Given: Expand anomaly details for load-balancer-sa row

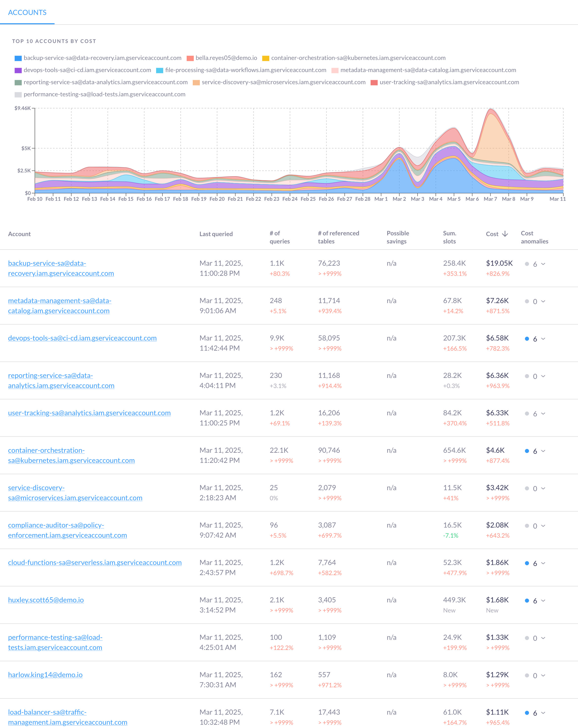Looking at the screenshot, I should tap(544, 713).
